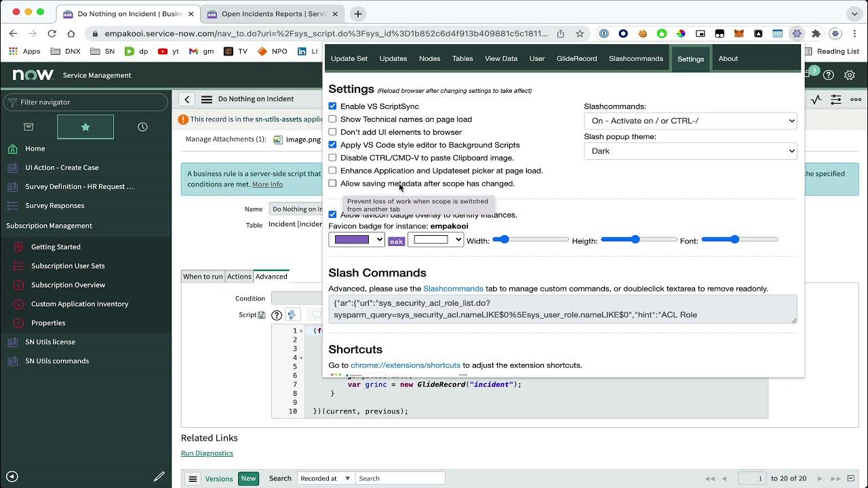Collapse navigator with bottom-left arrow icon
This screenshot has width=868, height=488.
(12, 476)
